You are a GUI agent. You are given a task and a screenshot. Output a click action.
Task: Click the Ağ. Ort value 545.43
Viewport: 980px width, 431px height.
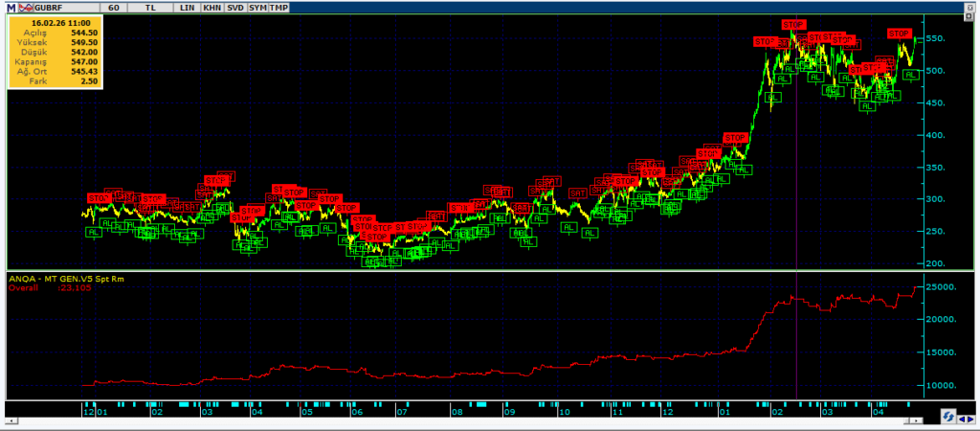click(84, 71)
